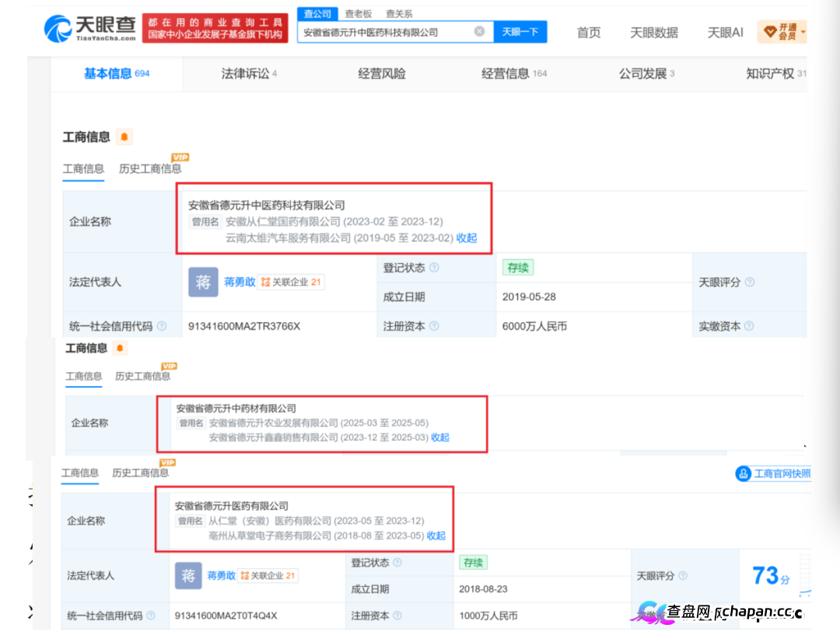This screenshot has height=632, width=840.
Task: Click former name 安徽从仁堂国药有限公司
Action: click(283, 221)
